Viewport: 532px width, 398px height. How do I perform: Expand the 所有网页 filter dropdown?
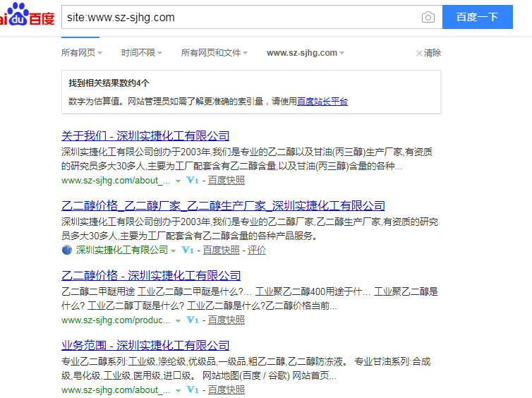point(82,53)
